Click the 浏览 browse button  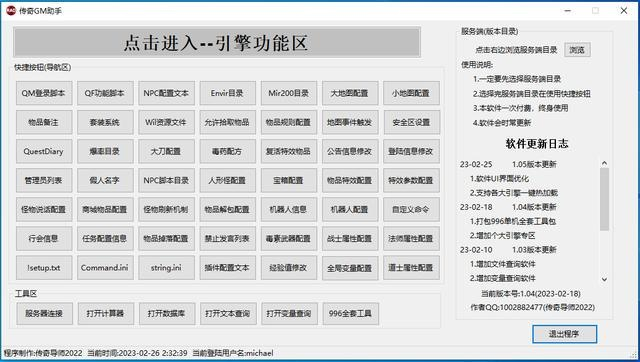coord(577,50)
